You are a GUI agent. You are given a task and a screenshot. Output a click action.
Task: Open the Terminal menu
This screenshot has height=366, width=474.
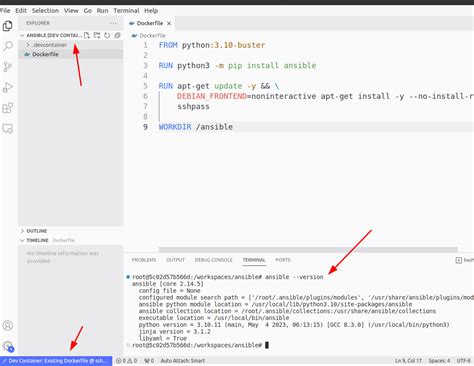[126, 11]
